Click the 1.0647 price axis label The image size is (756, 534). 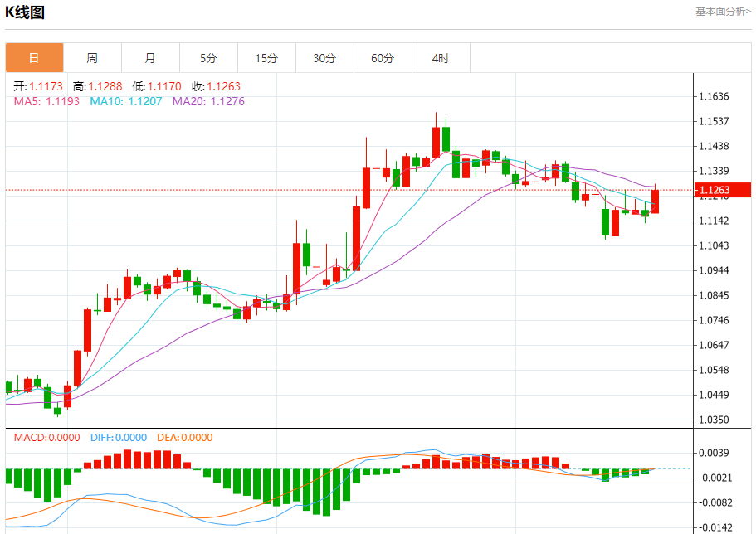(714, 345)
